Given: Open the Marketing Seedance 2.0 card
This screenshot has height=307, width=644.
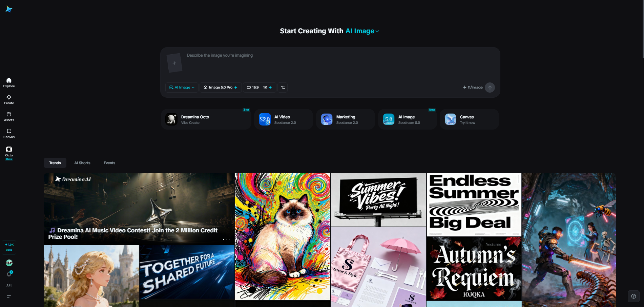Looking at the screenshot, I should pos(345,119).
